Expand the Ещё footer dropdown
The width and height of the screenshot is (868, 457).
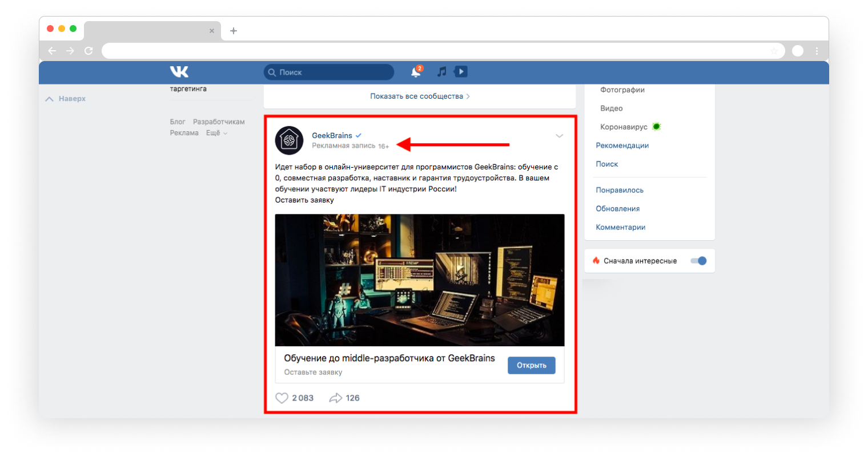click(217, 133)
